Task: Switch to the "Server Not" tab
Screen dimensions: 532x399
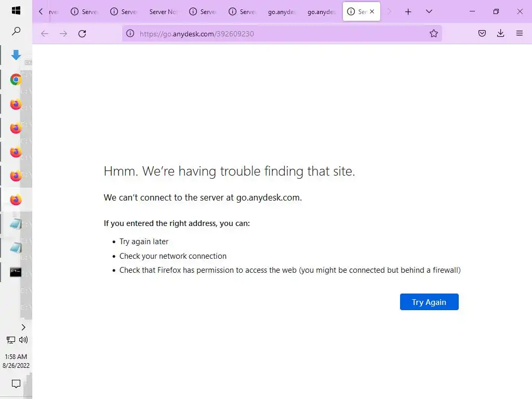Action: click(163, 12)
